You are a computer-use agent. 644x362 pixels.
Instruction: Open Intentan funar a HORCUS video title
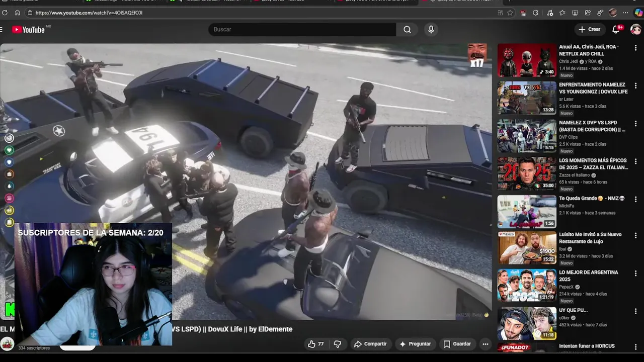coord(587,346)
